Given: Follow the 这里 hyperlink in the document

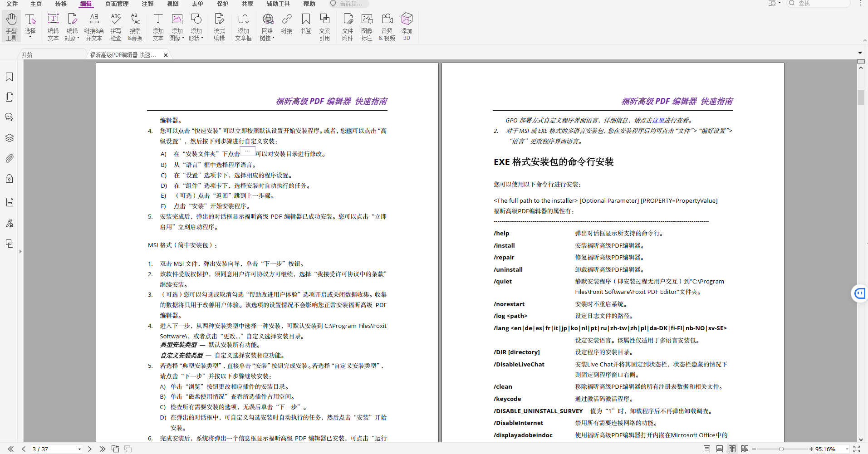Looking at the screenshot, I should [x=658, y=120].
